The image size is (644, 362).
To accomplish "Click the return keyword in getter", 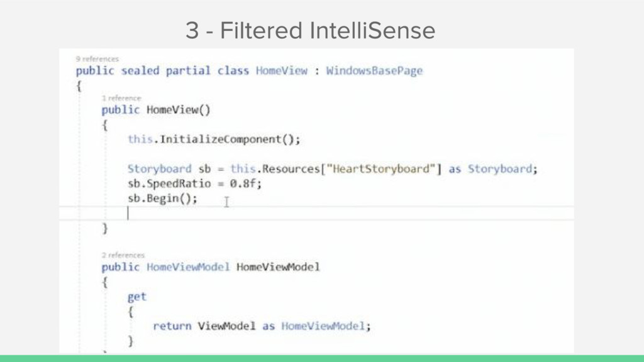I will pyautogui.click(x=172, y=326).
